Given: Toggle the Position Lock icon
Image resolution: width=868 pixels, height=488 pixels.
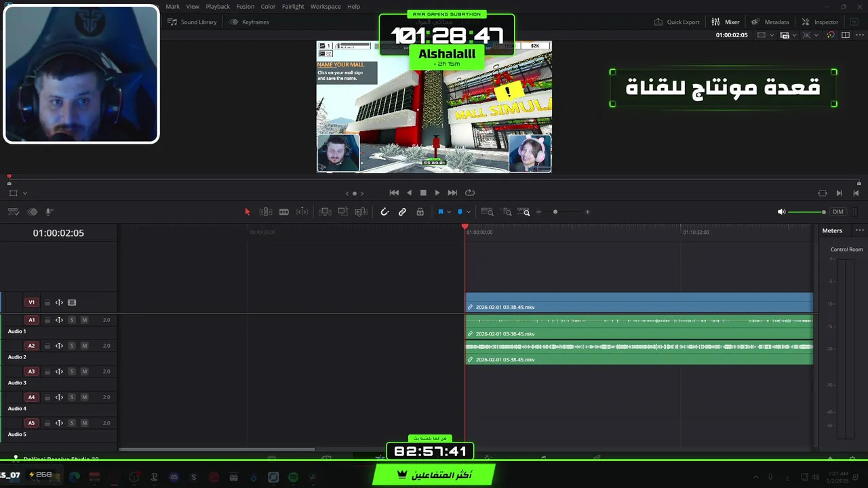Looking at the screenshot, I should click(420, 212).
